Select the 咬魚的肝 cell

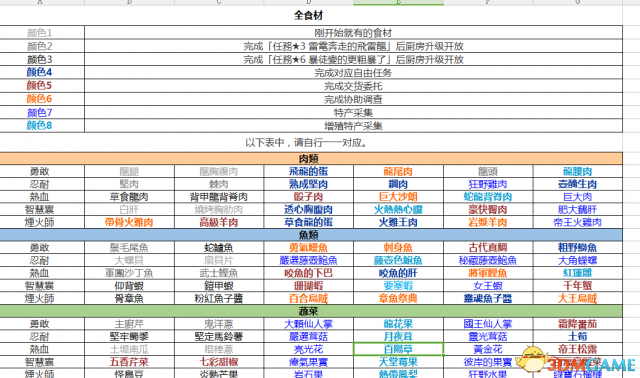click(x=398, y=273)
